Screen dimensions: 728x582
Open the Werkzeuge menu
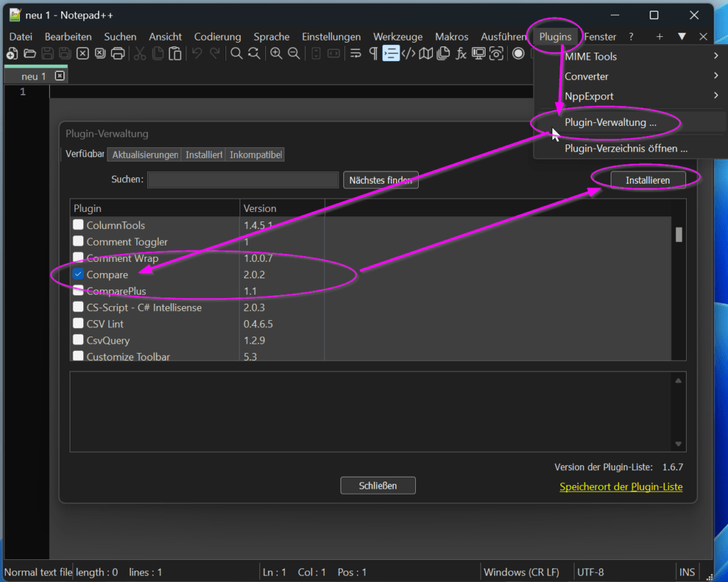(398, 37)
